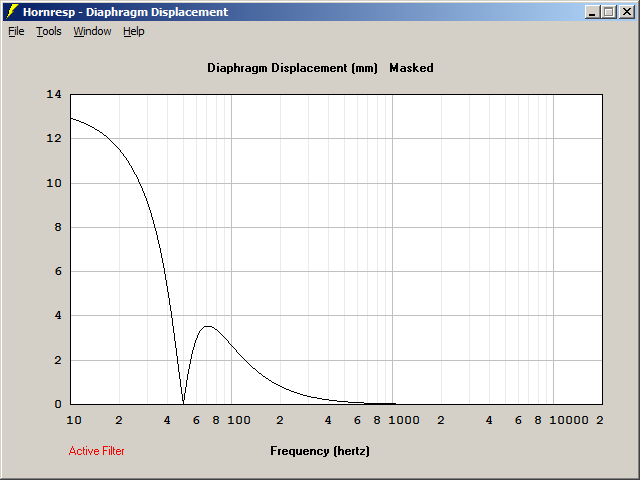
Task: Maximize the Hornresp window
Action: coord(609,12)
